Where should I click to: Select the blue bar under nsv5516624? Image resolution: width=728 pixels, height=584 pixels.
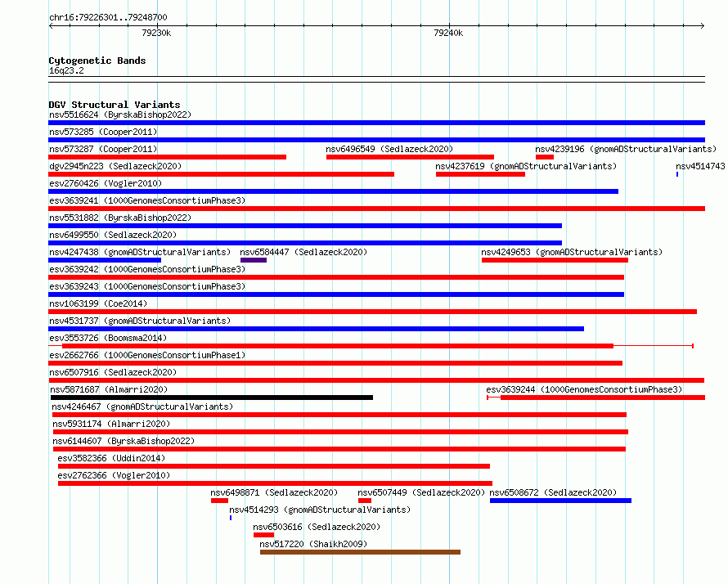point(376,123)
